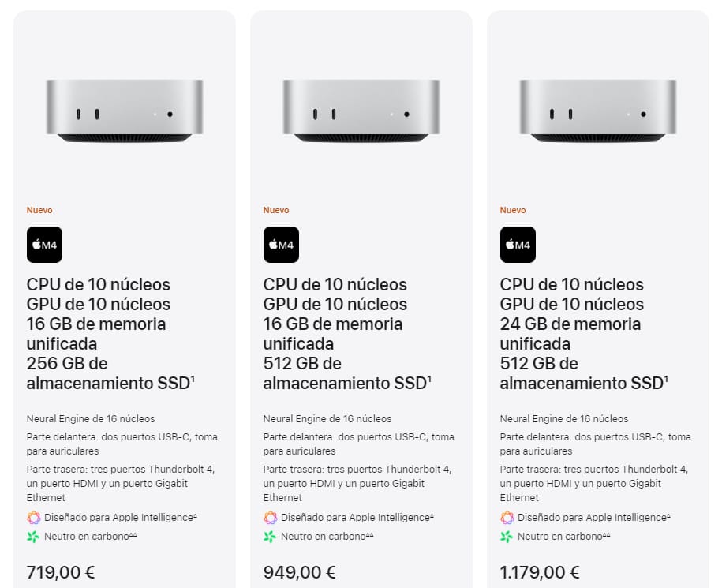Click the M4 chip icon on the 719,00 € model
Viewport: 722px width, 588px height.
44,245
